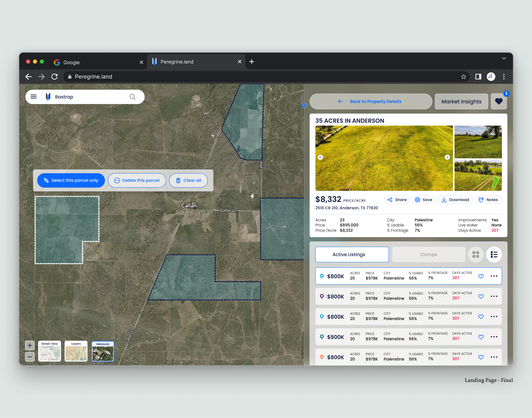Switch to the Comps tab
This screenshot has width=532, height=418.
point(429,254)
